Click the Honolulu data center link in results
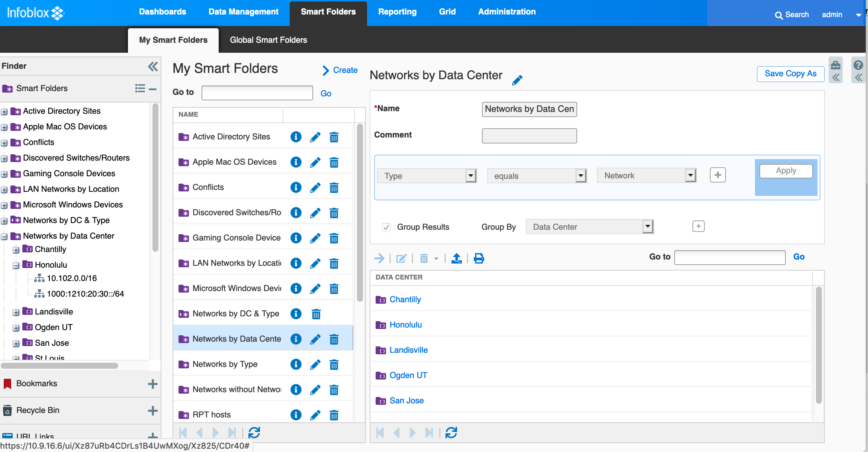The image size is (868, 452). (x=405, y=324)
